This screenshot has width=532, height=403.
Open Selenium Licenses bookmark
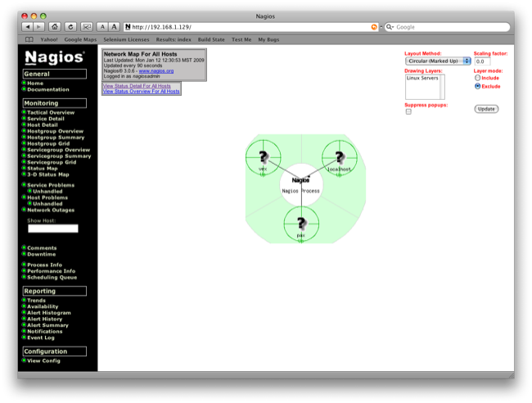126,39
